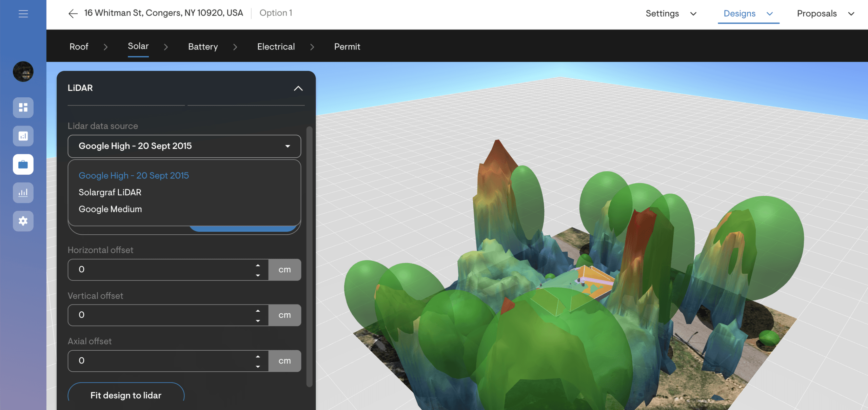Open the gear settings sidebar icon
This screenshot has height=410, width=868.
tap(23, 221)
